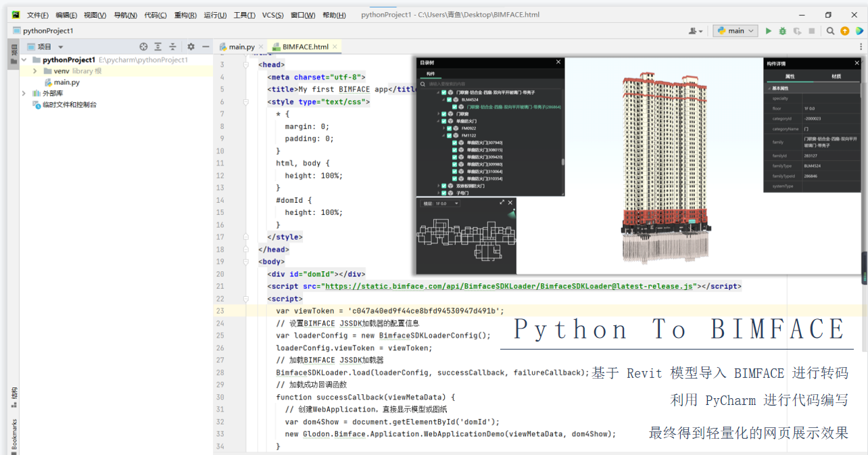Toggle the 项目 side tool window button
868x455 pixels.
[14, 53]
